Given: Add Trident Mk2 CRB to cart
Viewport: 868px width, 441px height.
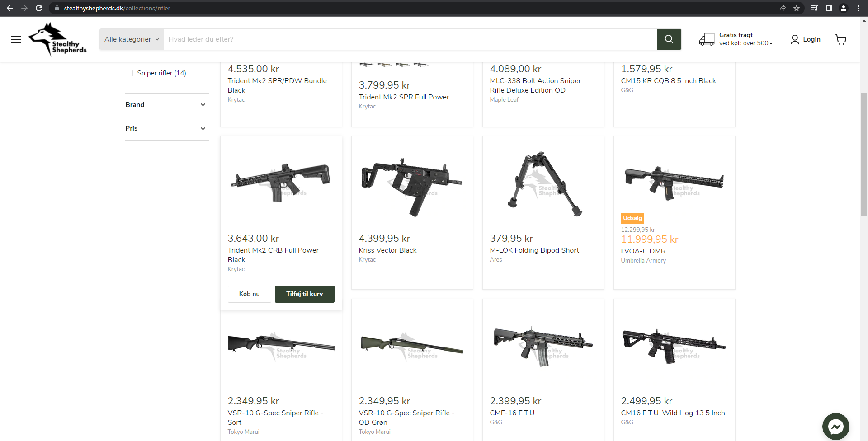Looking at the screenshot, I should tap(304, 294).
